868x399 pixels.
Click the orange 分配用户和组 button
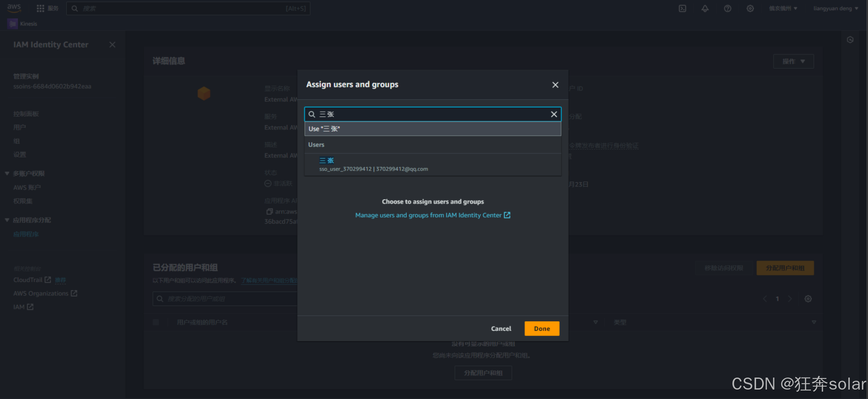785,268
